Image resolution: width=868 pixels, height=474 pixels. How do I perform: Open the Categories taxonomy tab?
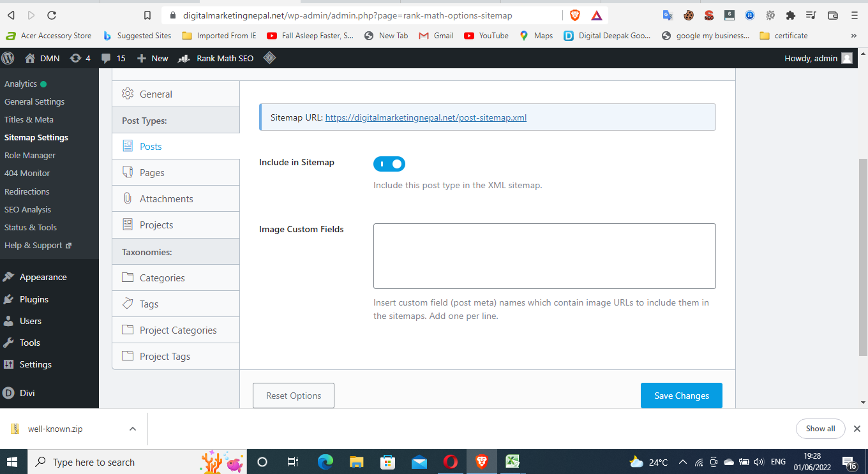click(162, 278)
